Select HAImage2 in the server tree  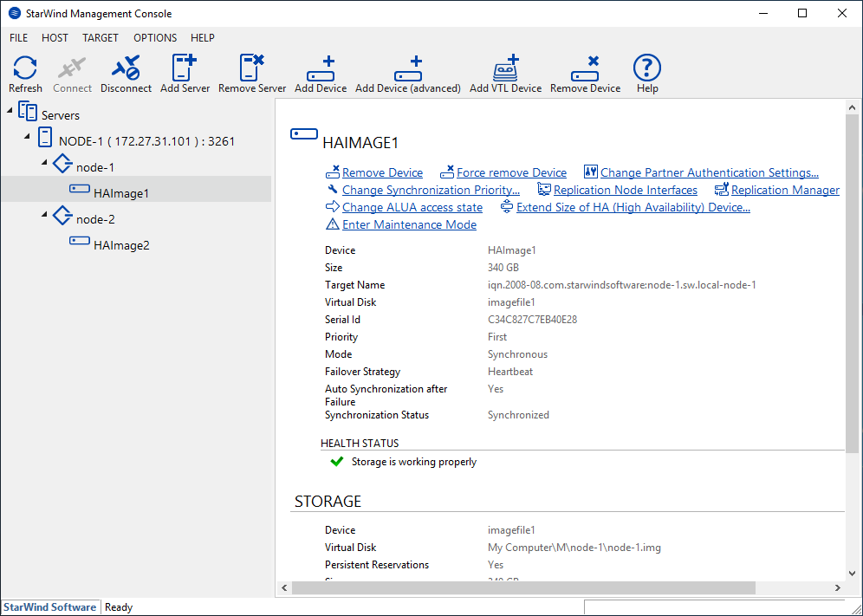(x=121, y=245)
